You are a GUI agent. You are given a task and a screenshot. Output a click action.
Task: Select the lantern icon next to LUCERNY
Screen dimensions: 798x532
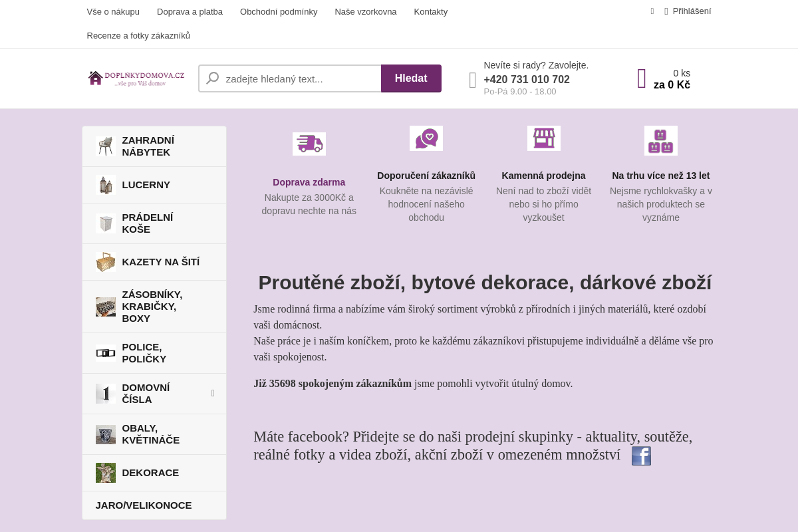tap(105, 185)
